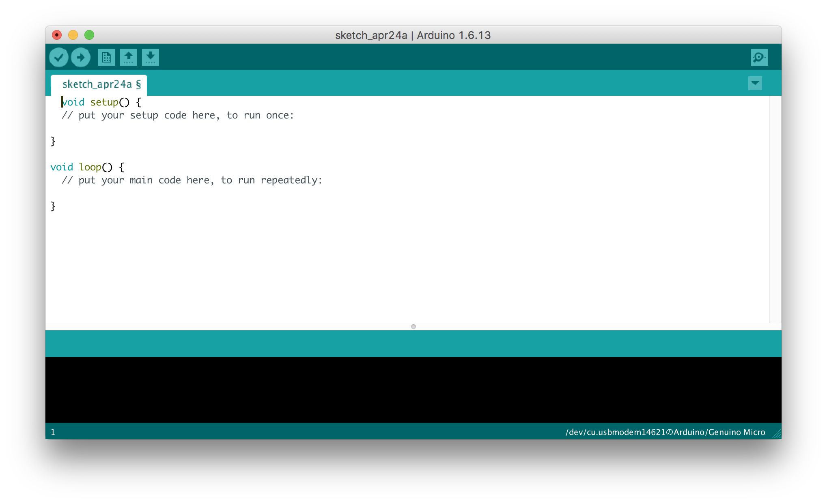Click the window resize grip in the corner

tap(776, 434)
